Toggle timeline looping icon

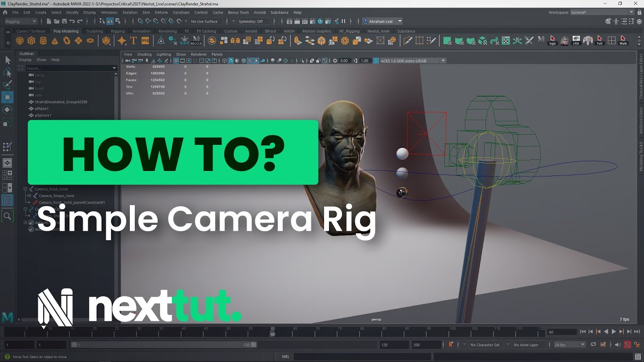pos(593,344)
